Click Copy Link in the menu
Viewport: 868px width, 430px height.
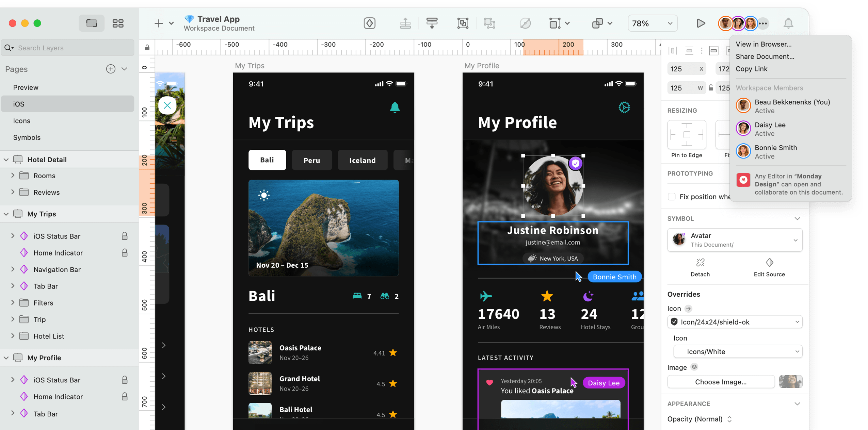pos(751,69)
